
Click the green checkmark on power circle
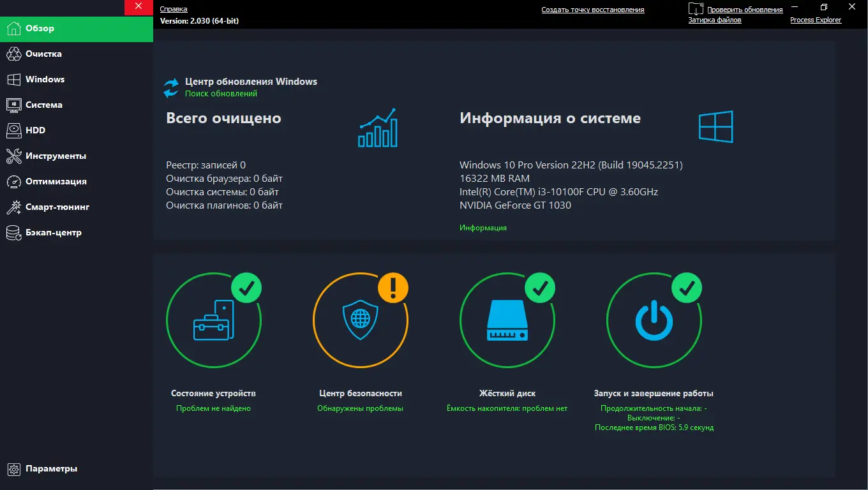tap(687, 288)
